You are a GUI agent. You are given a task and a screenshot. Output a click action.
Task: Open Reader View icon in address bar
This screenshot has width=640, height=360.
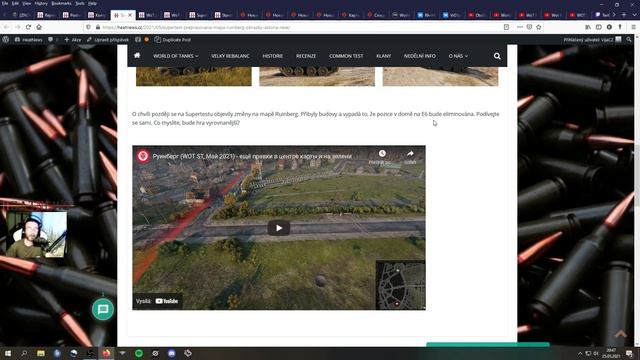point(506,27)
